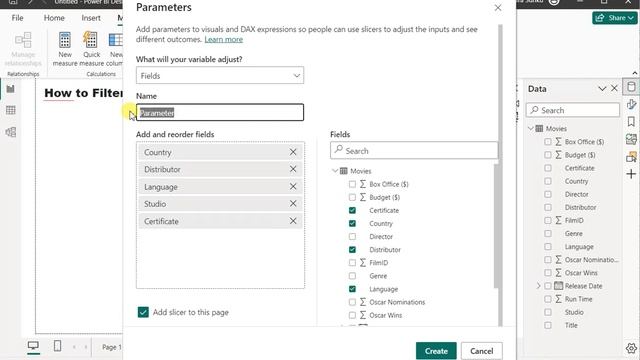Check Title in the Data pane
This screenshot has height=360, width=640.
[x=548, y=325]
